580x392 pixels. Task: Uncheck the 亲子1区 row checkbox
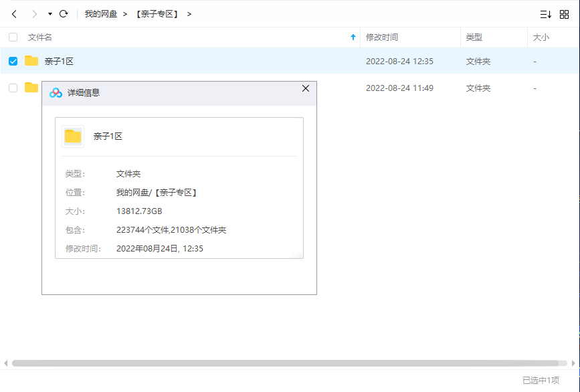pyautogui.click(x=13, y=62)
